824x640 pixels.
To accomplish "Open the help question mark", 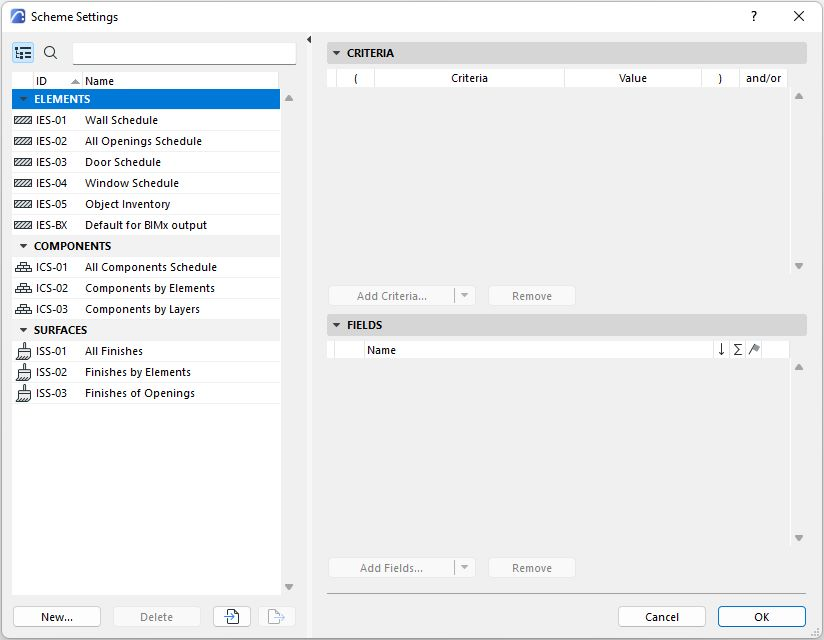I will [x=754, y=16].
